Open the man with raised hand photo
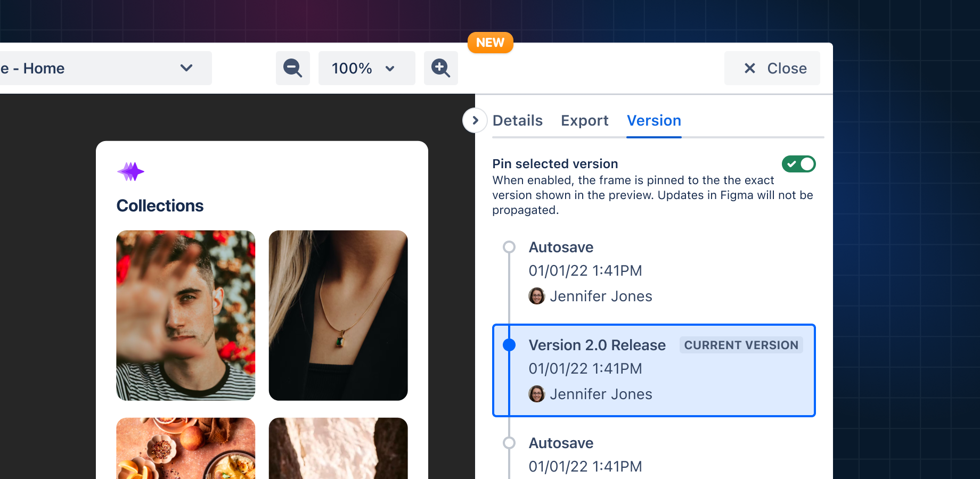Viewport: 980px width, 479px height. (185, 315)
